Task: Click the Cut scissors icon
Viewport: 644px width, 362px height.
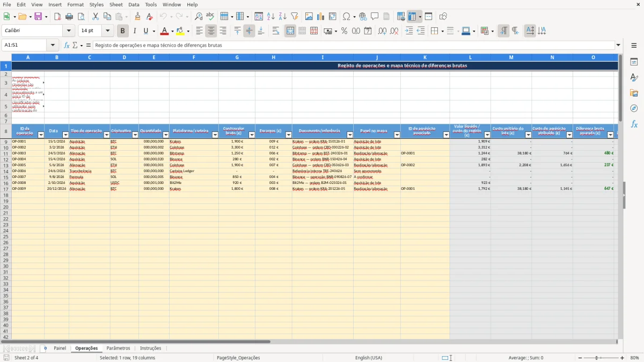Action: pos(95,17)
